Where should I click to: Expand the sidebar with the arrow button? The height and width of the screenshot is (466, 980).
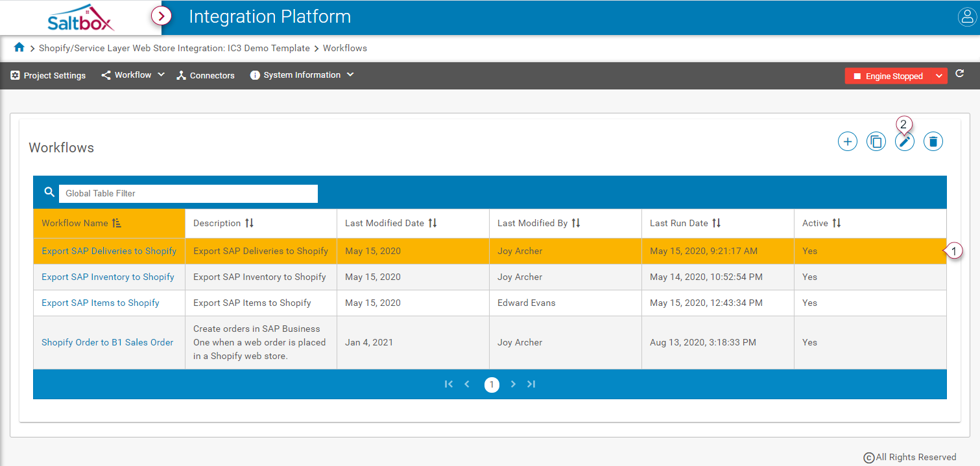click(x=161, y=16)
